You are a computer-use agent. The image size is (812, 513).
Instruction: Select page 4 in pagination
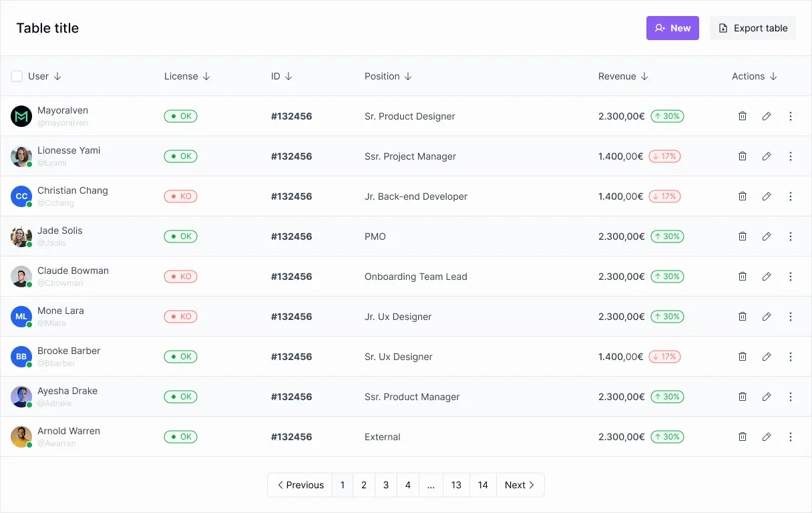point(408,485)
